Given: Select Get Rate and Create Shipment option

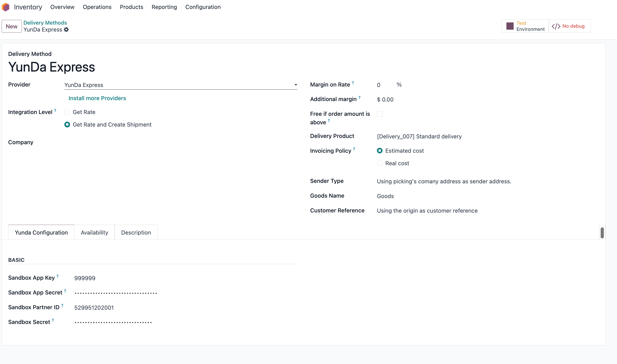Looking at the screenshot, I should coord(67,125).
